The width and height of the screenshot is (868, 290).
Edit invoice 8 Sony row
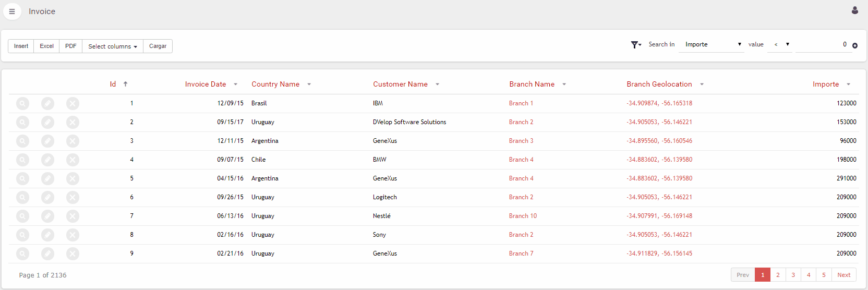[x=47, y=235]
